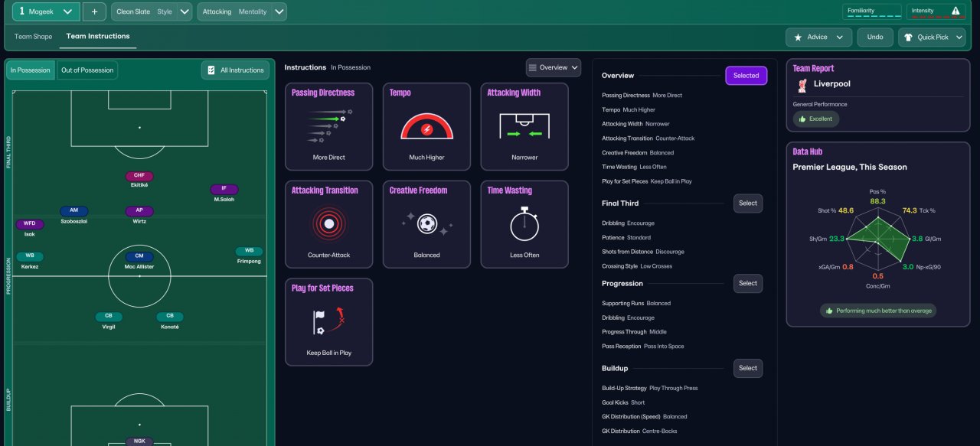The width and height of the screenshot is (980, 446).
Task: Click the plus button to add a tactic
Action: point(94,11)
